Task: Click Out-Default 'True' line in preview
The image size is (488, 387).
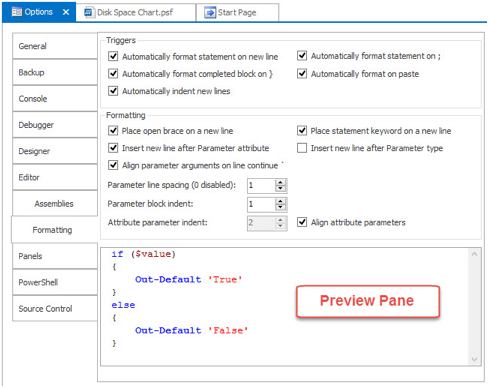Action: coord(188,280)
